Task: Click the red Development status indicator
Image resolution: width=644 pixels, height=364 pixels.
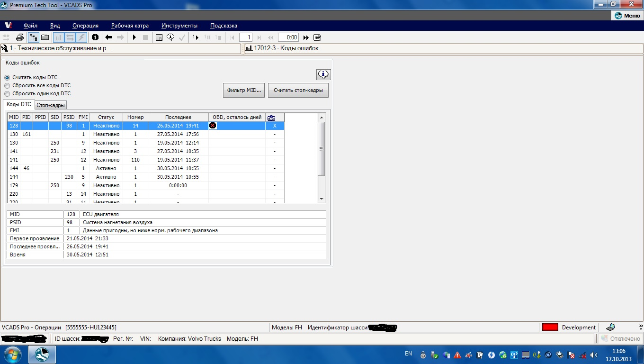Action: pyautogui.click(x=550, y=327)
